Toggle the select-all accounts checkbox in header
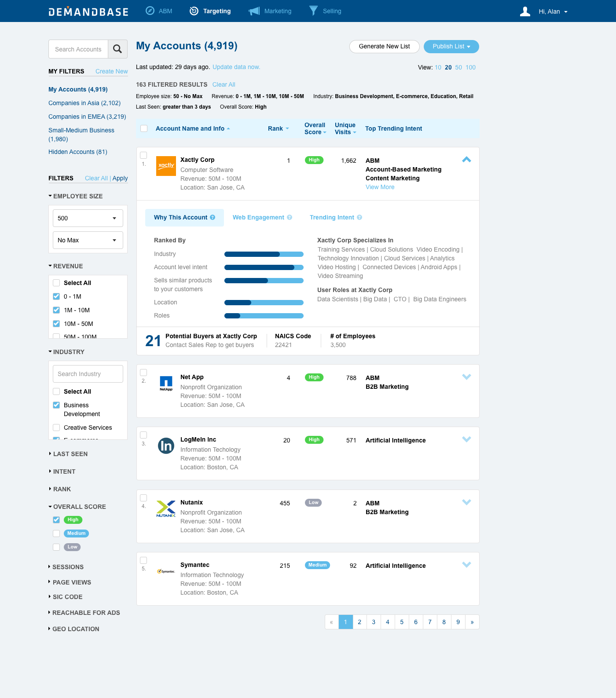The image size is (616, 698). pos(143,128)
